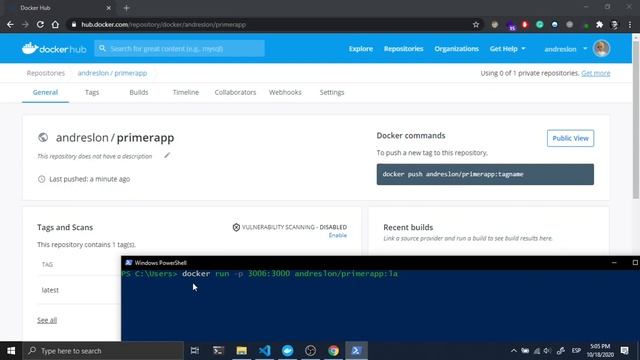Open Explore in the top navigation
640x360 pixels.
click(x=360, y=49)
